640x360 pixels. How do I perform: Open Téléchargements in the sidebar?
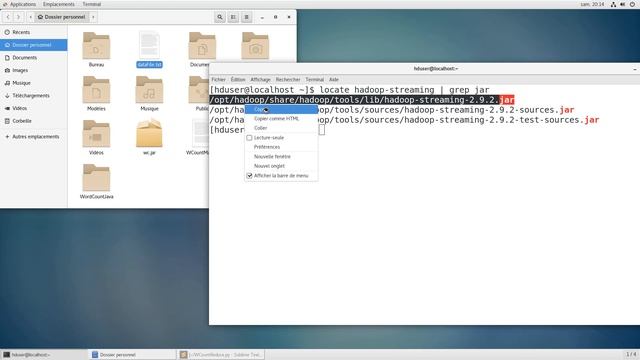[33, 96]
